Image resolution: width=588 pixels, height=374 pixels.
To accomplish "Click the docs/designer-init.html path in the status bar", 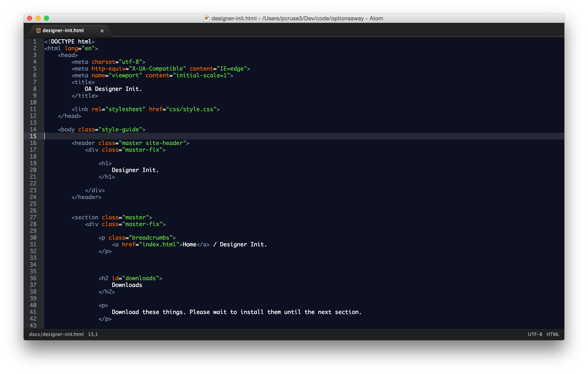I will (x=56, y=334).
